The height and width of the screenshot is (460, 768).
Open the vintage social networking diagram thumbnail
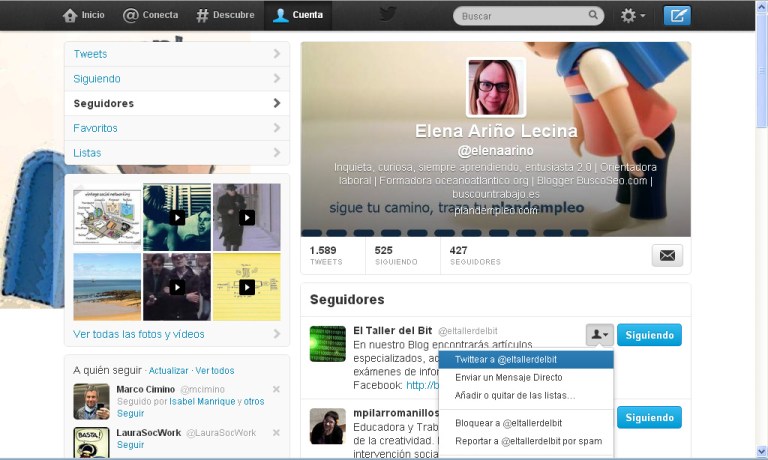coord(107,217)
